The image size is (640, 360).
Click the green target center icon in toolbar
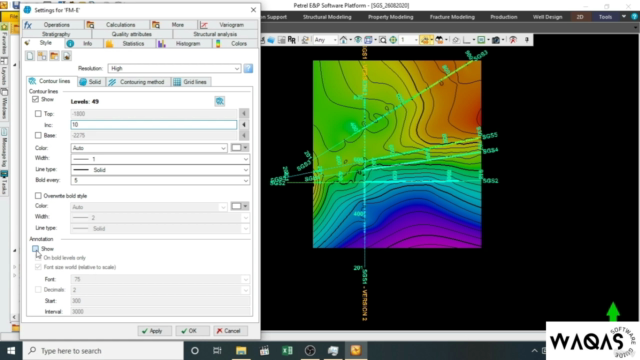(x=393, y=40)
